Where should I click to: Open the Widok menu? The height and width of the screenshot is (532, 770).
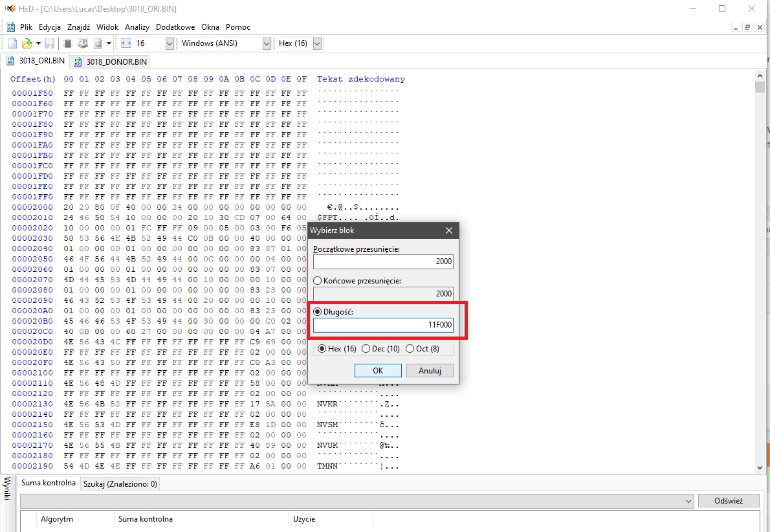click(107, 27)
